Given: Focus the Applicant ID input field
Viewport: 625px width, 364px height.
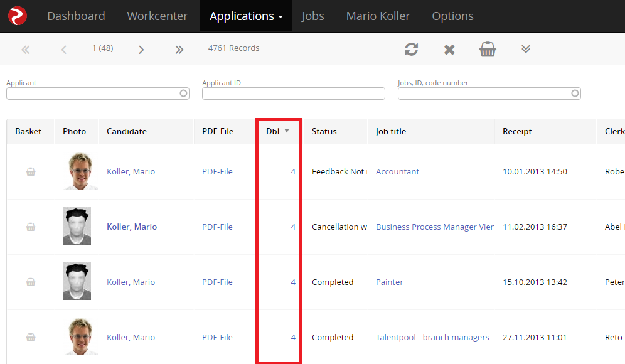Looking at the screenshot, I should click(x=294, y=94).
